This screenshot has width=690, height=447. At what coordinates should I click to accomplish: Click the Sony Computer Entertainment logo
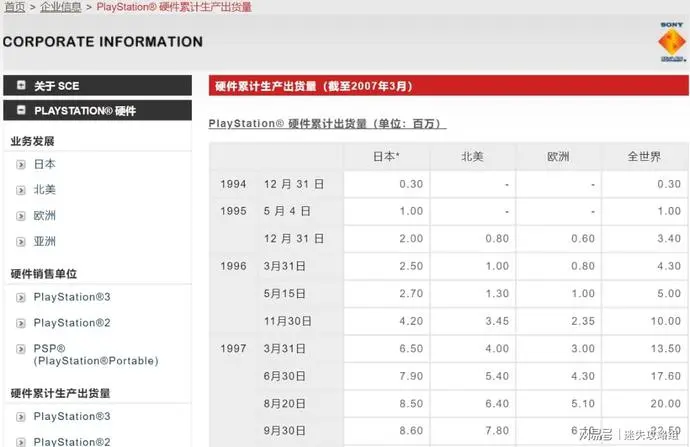click(672, 42)
